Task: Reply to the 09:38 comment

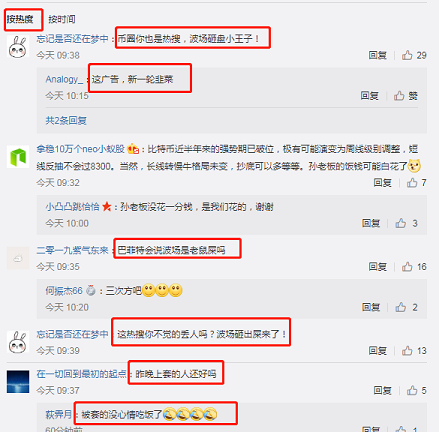Action: [x=377, y=55]
